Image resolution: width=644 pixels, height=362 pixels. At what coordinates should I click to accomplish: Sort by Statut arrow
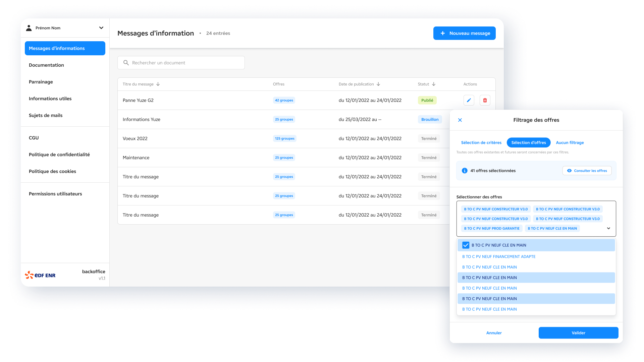click(434, 84)
